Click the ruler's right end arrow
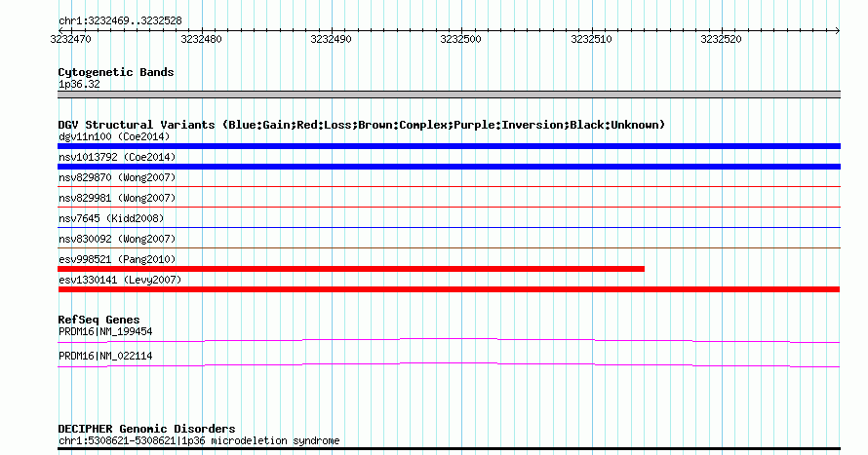This screenshot has width=868, height=455. pos(837,30)
